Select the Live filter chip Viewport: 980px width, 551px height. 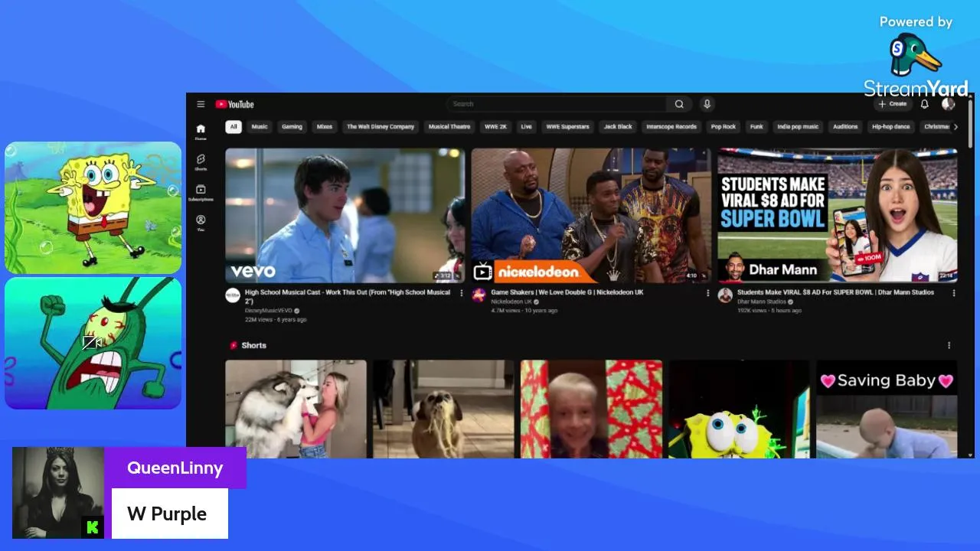527,127
